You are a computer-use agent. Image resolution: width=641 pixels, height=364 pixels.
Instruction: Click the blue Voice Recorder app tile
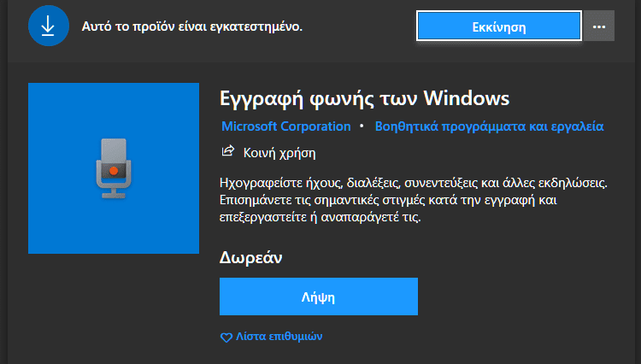pyautogui.click(x=114, y=168)
